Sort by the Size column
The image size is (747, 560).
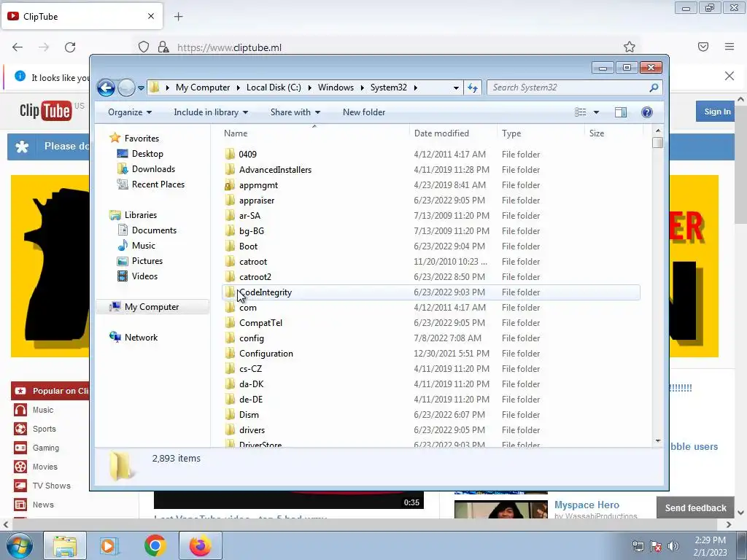pos(614,133)
